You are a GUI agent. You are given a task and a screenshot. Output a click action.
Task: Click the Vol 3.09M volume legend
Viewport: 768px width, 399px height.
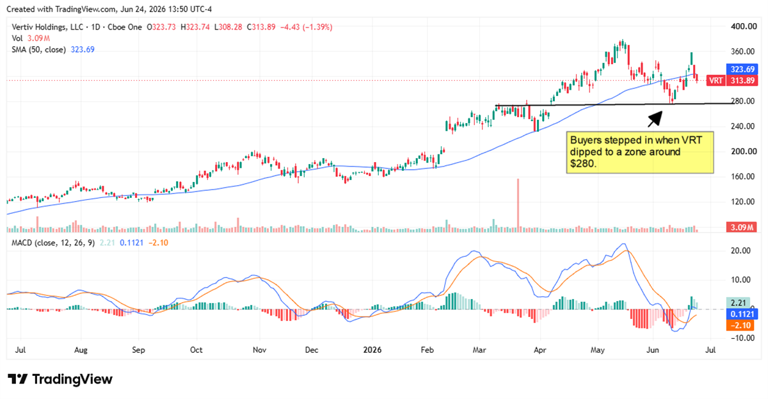coord(31,38)
